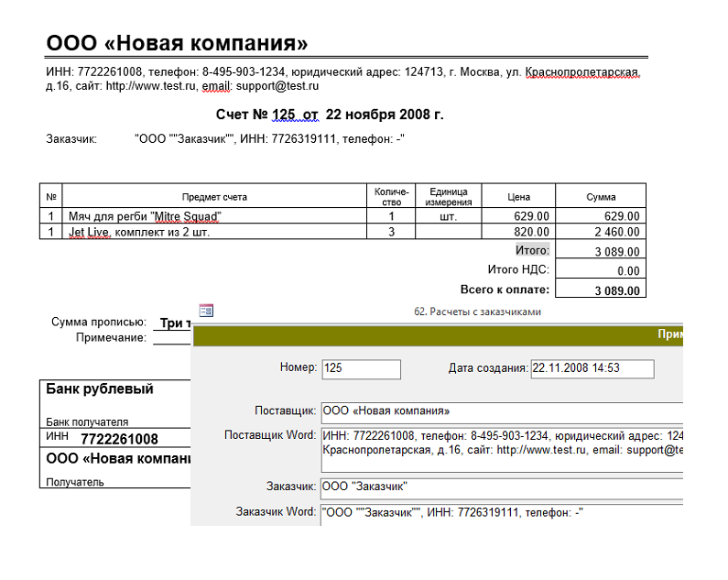Click the "Итого НДС" value cell 0.00
This screenshot has width=728, height=580.
[600, 271]
